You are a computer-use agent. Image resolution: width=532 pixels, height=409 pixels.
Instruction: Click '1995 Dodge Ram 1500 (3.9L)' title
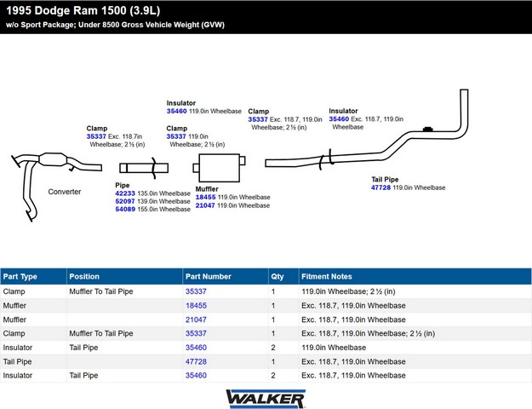click(x=83, y=10)
